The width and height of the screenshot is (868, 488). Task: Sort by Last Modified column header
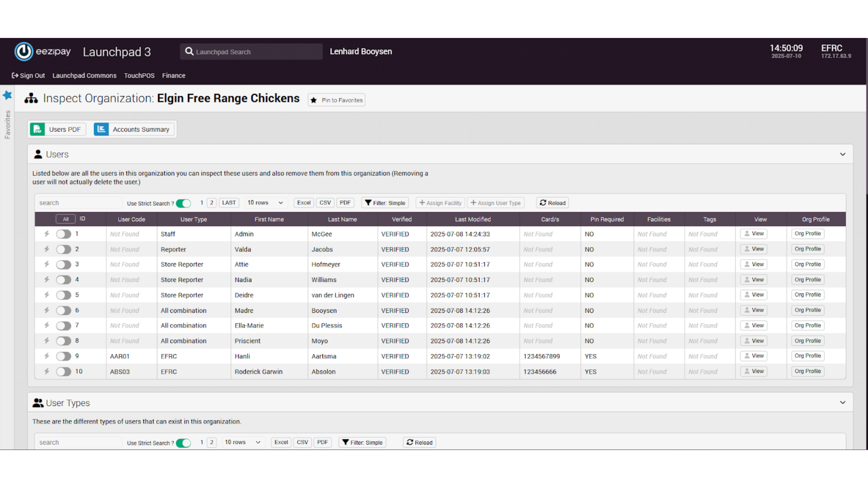(473, 219)
